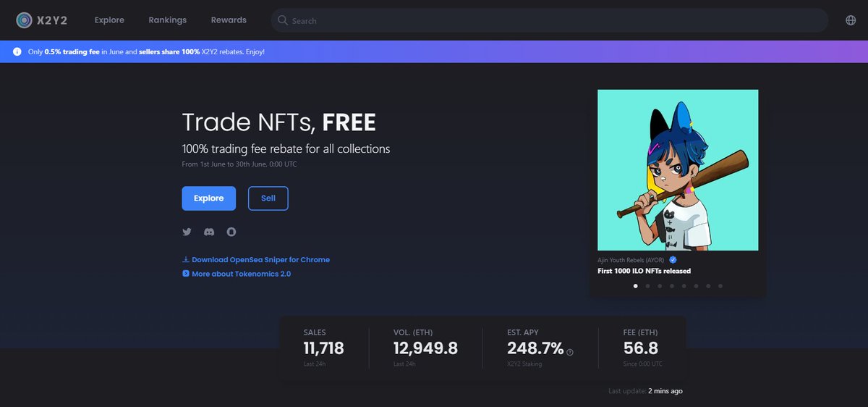This screenshot has height=407, width=868.
Task: Open the OpenSea icon link
Action: click(x=231, y=232)
